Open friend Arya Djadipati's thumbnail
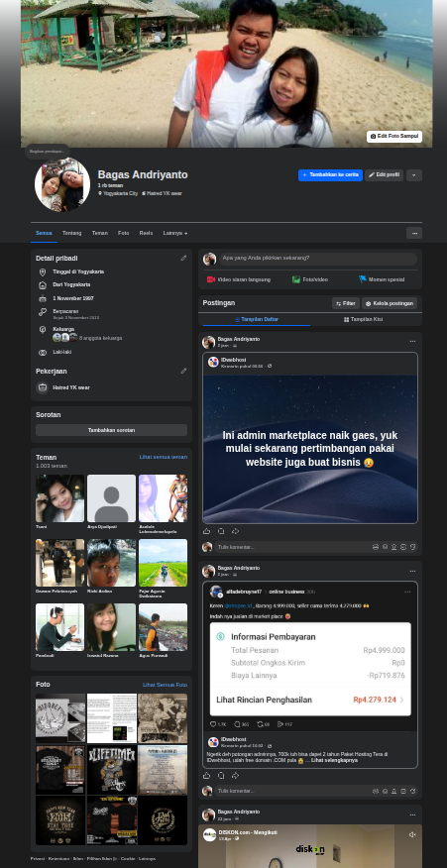The width and height of the screenshot is (447, 868). (x=111, y=498)
